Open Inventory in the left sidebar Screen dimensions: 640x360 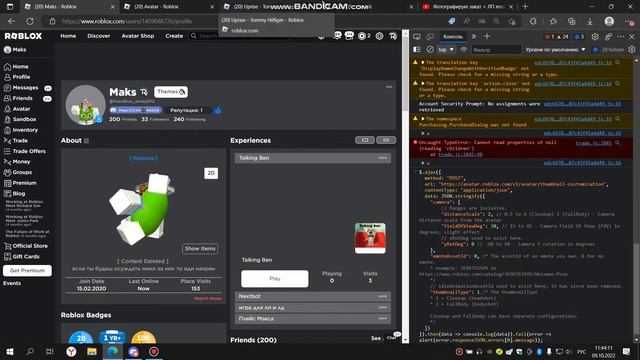click(21, 130)
